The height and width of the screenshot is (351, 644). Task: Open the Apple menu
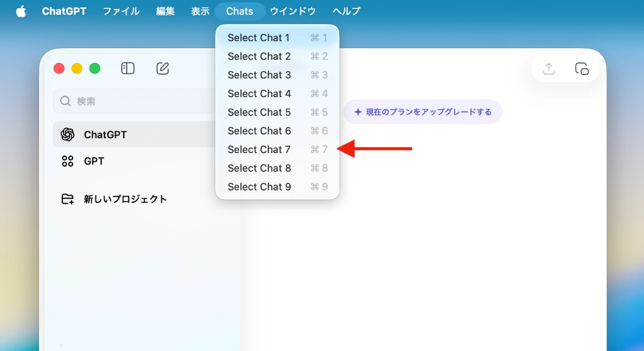click(x=21, y=11)
